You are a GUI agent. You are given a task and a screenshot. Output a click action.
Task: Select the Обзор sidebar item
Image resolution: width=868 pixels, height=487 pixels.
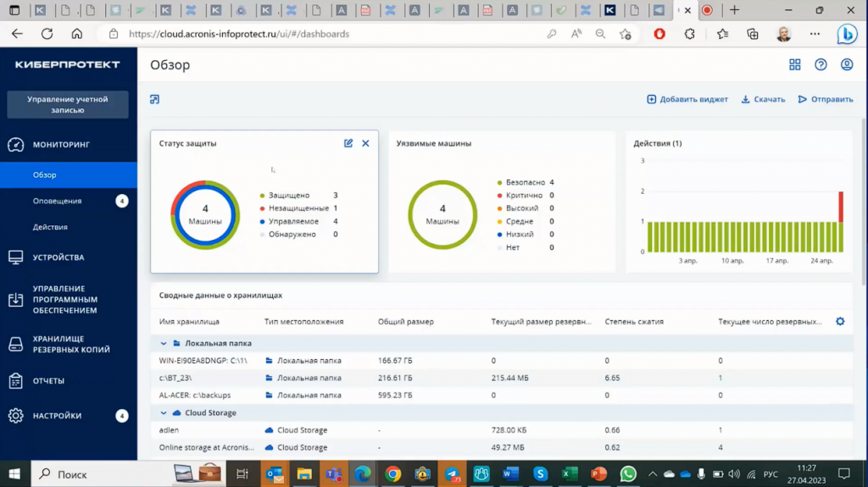(69, 174)
